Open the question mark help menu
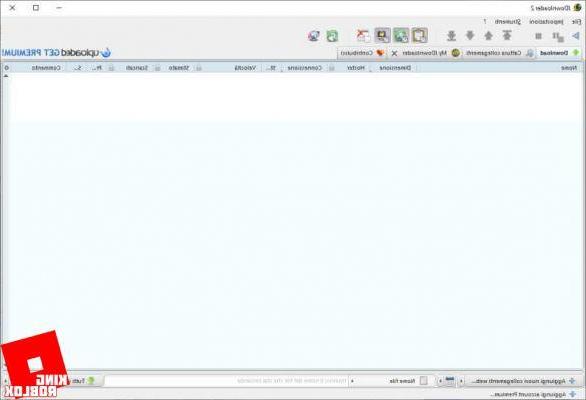The height and width of the screenshot is (400, 586). tap(485, 22)
